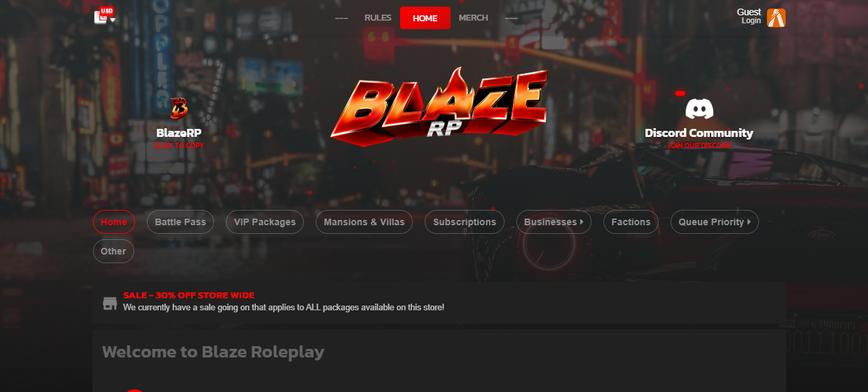Open the Mansions & Villas category
This screenshot has height=392, width=868.
pos(364,222)
